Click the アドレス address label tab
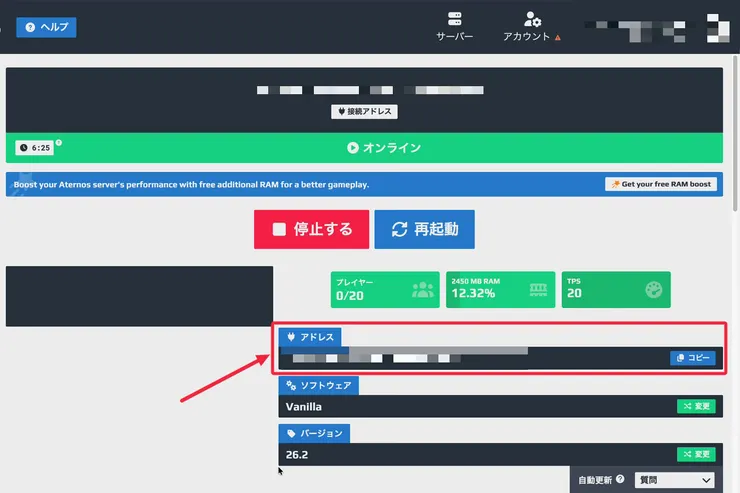This screenshot has width=740, height=493. coord(310,337)
